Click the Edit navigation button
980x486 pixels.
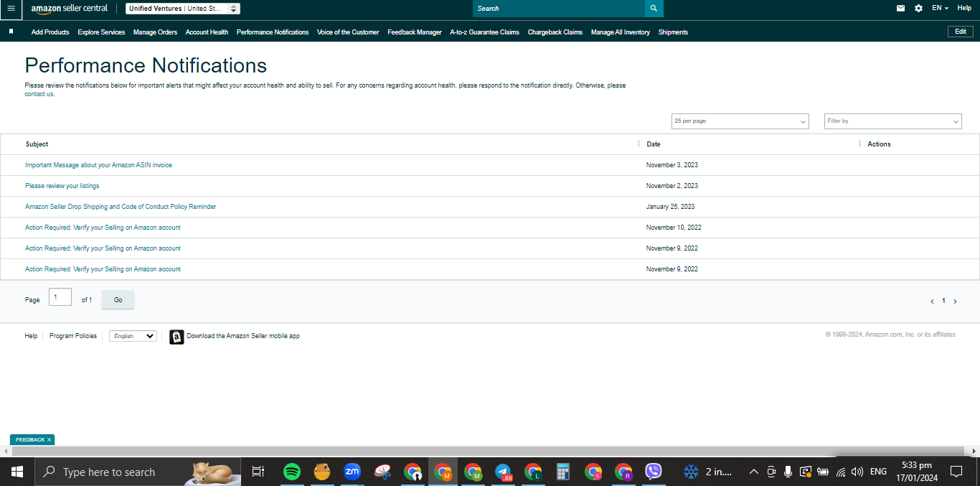click(x=961, y=32)
